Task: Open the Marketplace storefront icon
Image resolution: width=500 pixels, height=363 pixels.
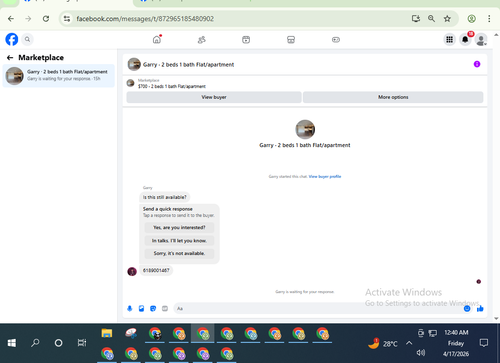Action: pyautogui.click(x=291, y=40)
